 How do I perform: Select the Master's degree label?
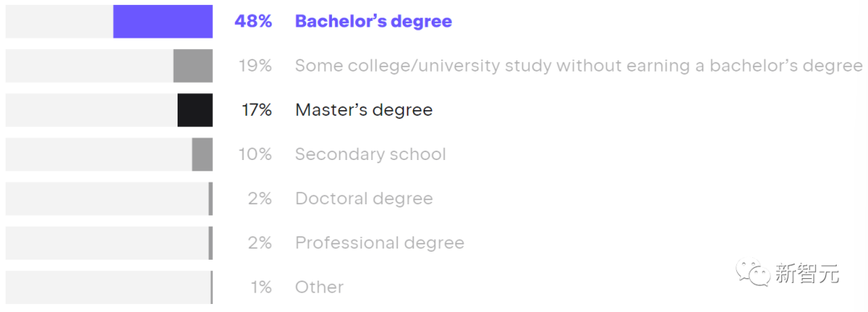[x=364, y=109]
